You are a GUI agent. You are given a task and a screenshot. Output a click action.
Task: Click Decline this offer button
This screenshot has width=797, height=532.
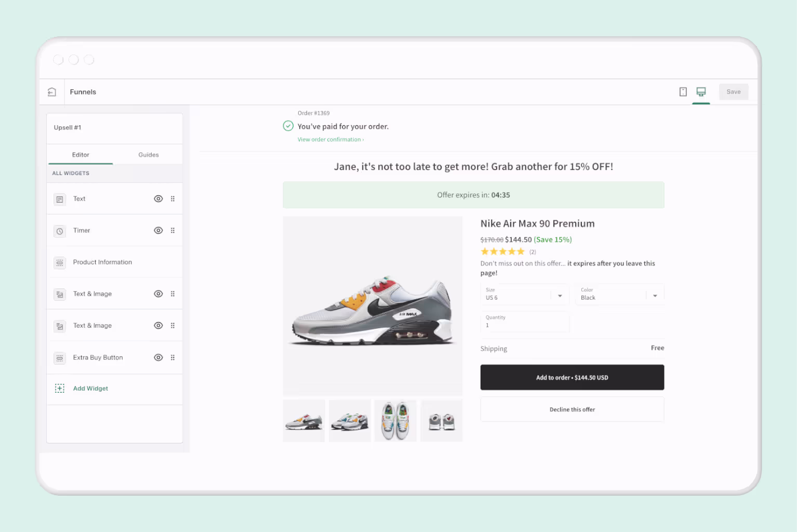[572, 409]
